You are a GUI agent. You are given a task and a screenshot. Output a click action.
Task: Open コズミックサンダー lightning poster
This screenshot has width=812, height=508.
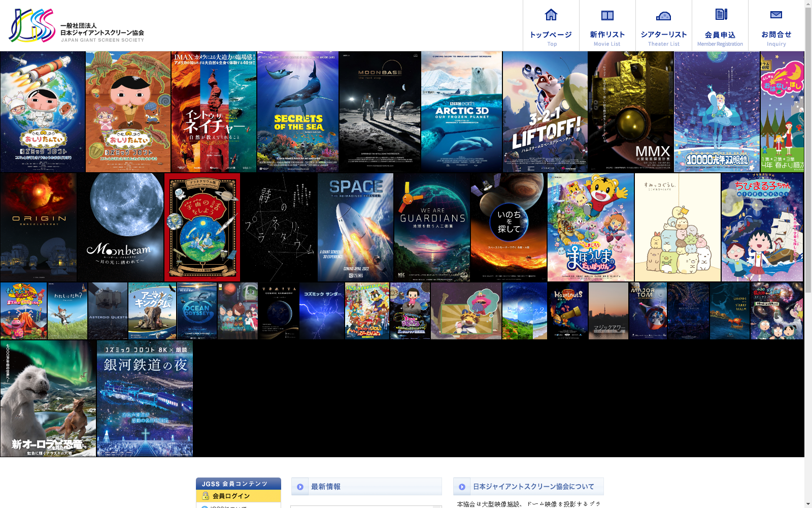coord(322,311)
